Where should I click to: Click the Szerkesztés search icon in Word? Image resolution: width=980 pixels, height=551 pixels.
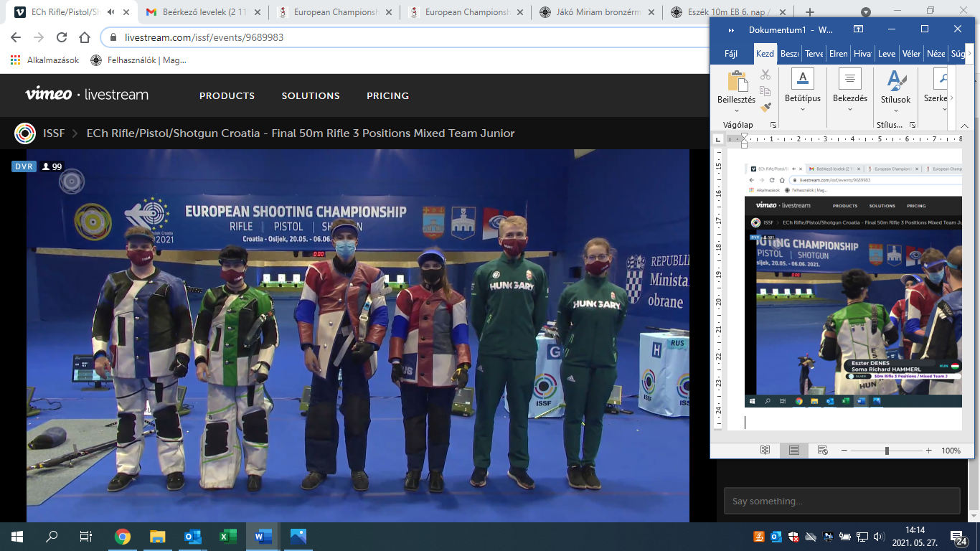click(x=941, y=78)
